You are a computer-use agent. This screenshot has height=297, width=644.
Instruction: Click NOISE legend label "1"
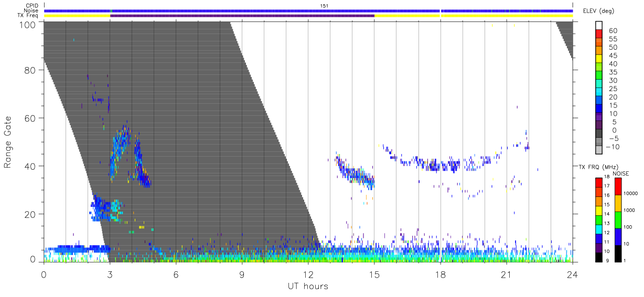[626, 260]
